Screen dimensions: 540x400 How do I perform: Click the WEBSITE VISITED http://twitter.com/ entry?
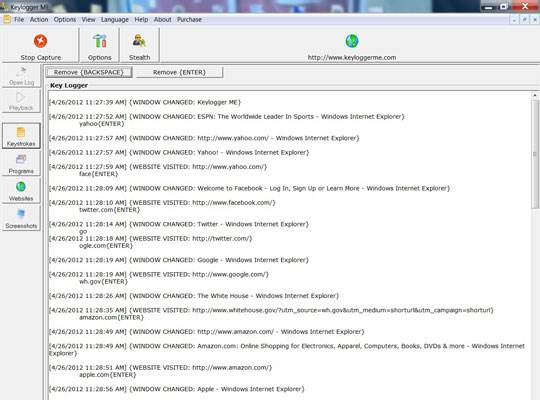pos(150,238)
